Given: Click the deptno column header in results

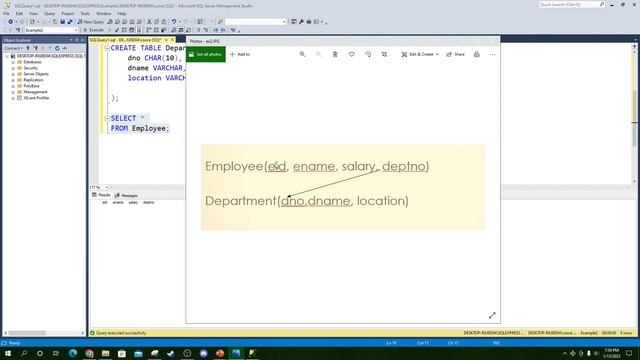Looking at the screenshot, I should (x=149, y=202).
